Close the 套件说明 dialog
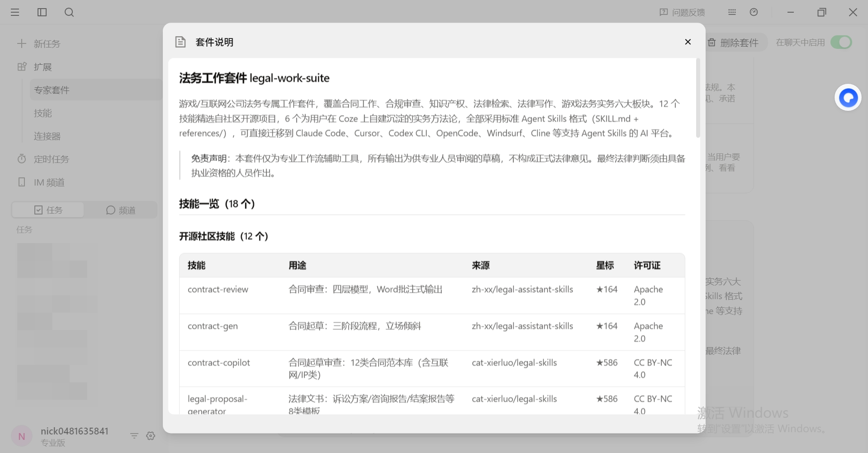This screenshot has height=453, width=868. [x=688, y=42]
